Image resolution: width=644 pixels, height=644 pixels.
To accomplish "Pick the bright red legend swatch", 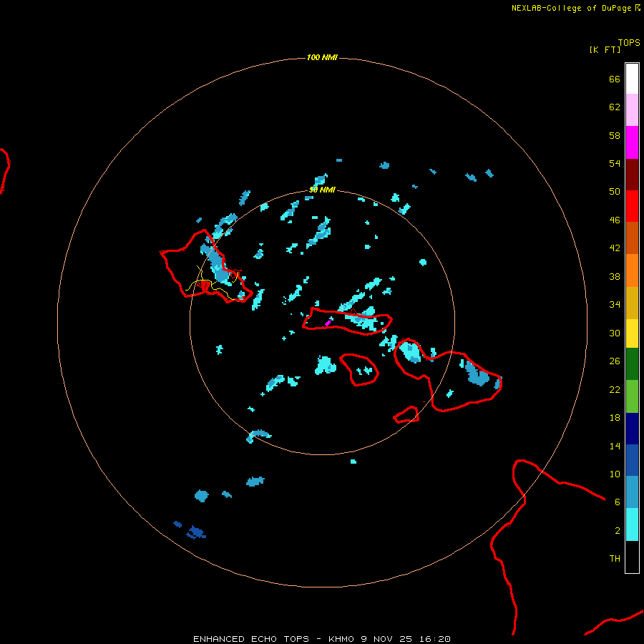I will 632,206.
